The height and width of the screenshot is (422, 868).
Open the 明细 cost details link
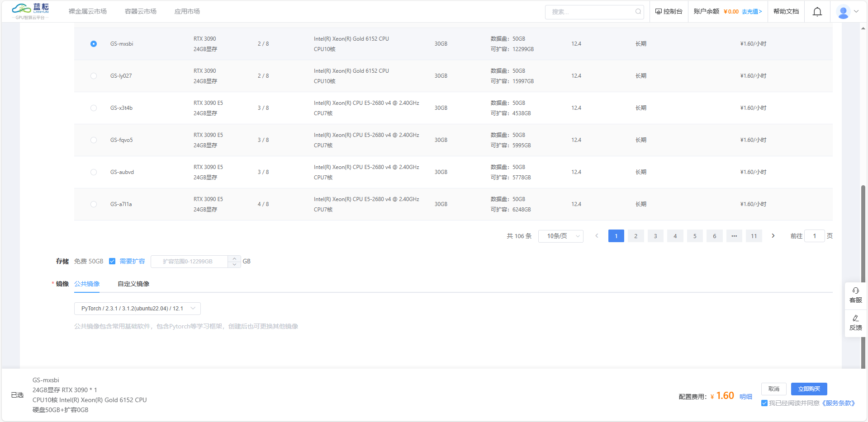746,397
